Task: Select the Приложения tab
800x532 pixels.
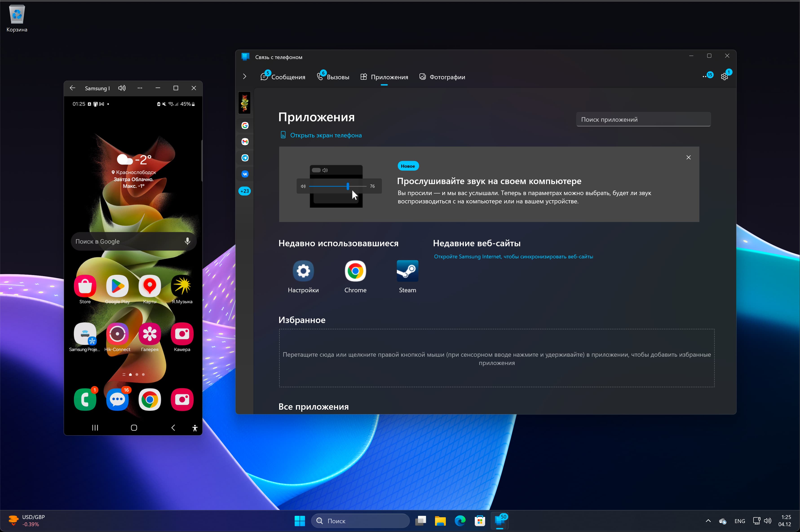Action: click(384, 77)
